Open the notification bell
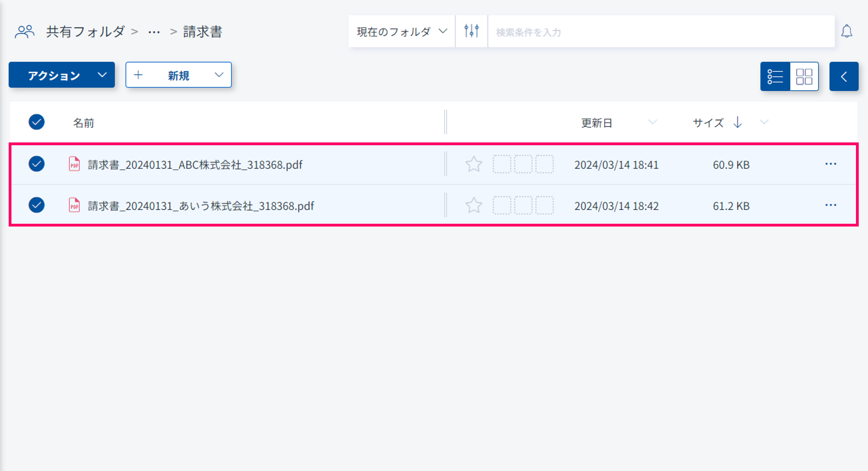Viewport: 868px width, 471px height. pos(846,31)
